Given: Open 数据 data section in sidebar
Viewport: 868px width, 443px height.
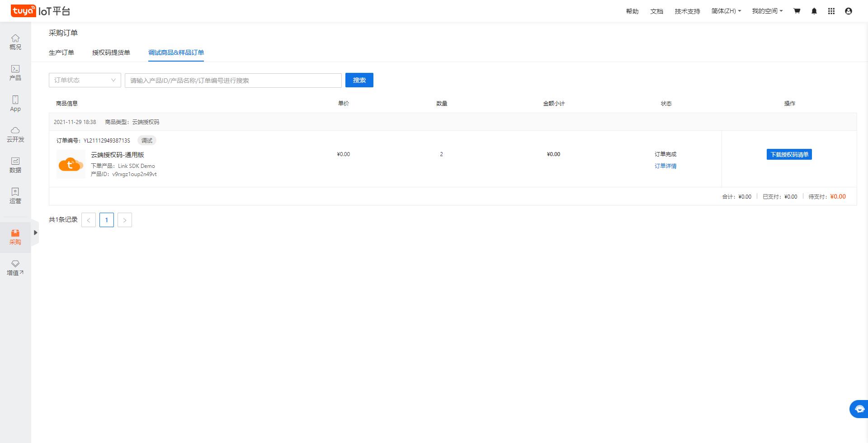Looking at the screenshot, I should tap(15, 165).
